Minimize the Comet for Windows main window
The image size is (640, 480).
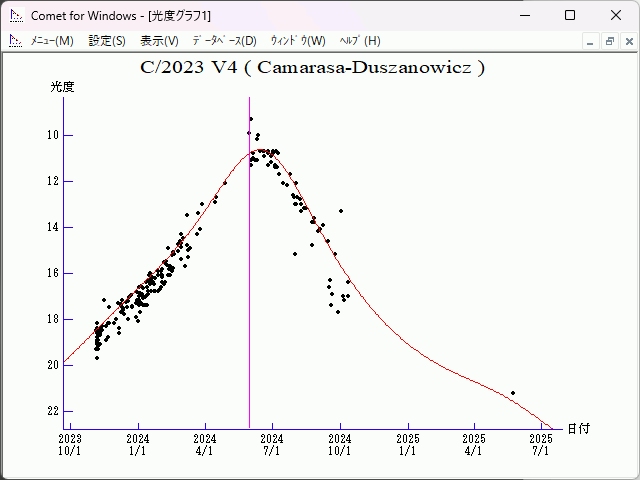[x=523, y=15]
